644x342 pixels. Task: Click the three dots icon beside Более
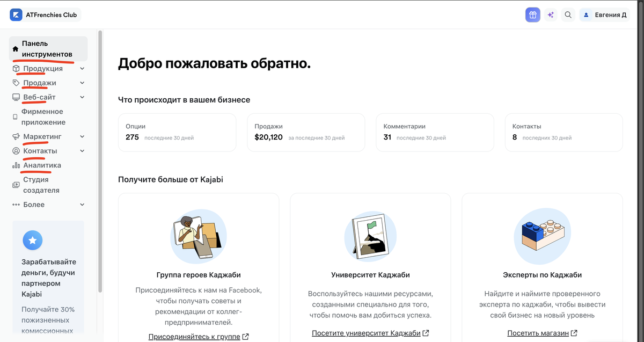[x=16, y=205]
